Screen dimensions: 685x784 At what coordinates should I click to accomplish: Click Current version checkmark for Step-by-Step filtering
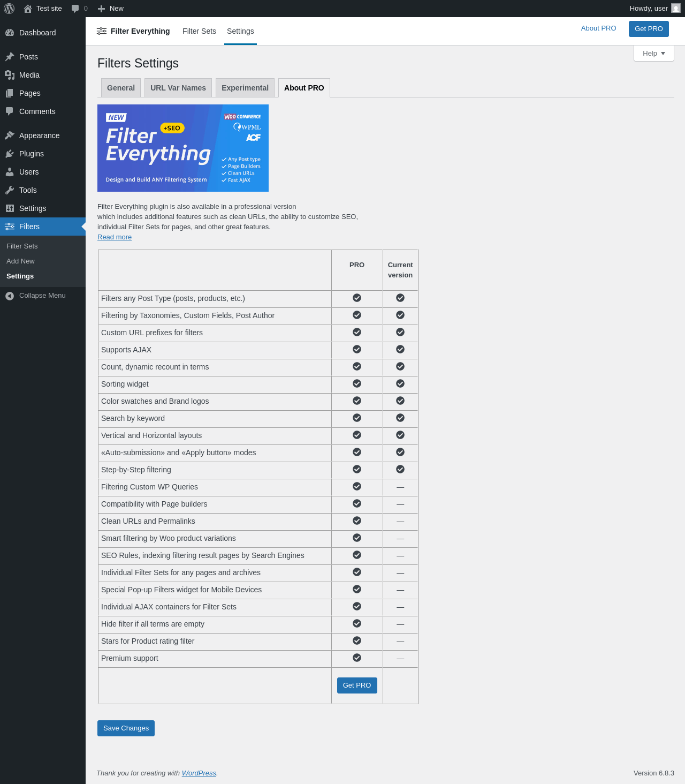[x=400, y=469]
